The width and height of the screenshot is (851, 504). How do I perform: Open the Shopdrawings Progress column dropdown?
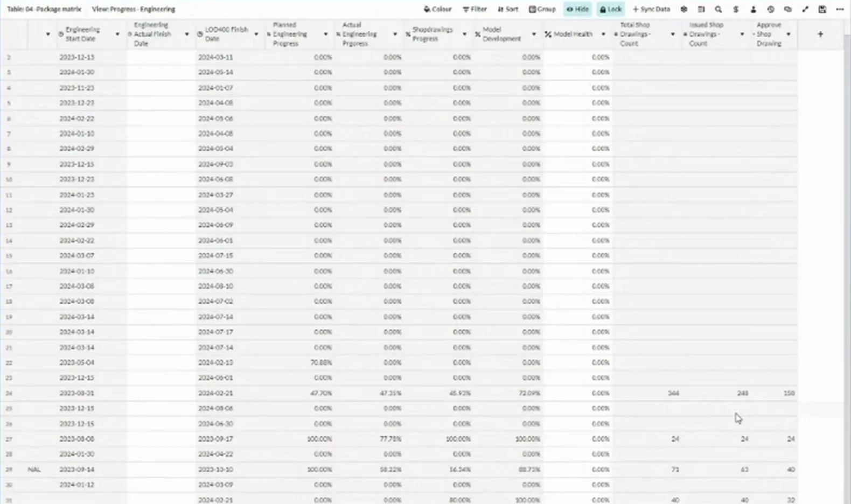(465, 34)
